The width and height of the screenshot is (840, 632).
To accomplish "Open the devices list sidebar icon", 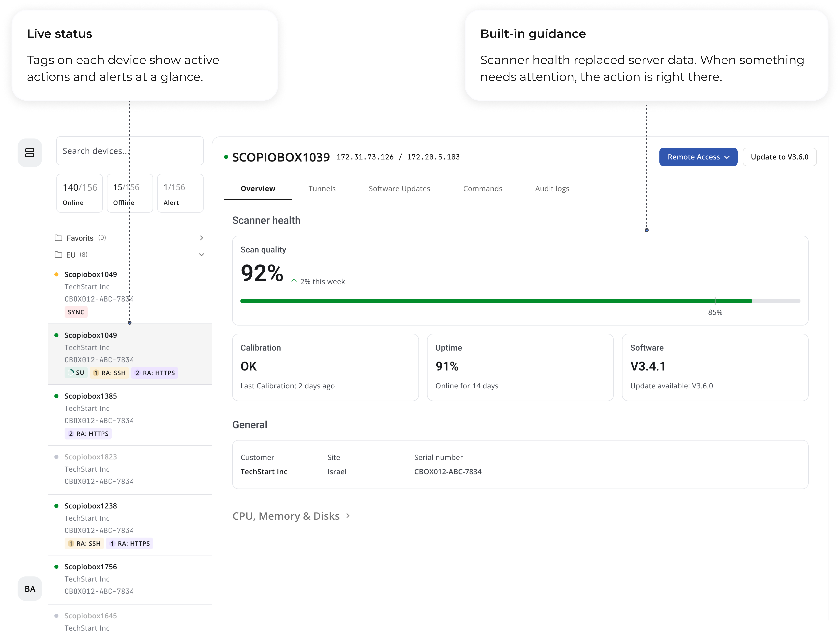I will [30, 153].
